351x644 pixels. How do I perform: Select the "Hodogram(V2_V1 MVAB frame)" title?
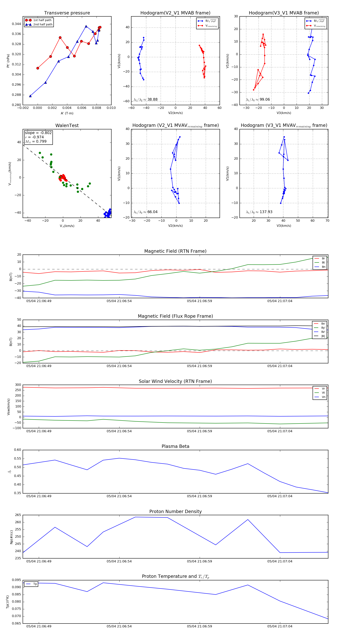(175, 13)
